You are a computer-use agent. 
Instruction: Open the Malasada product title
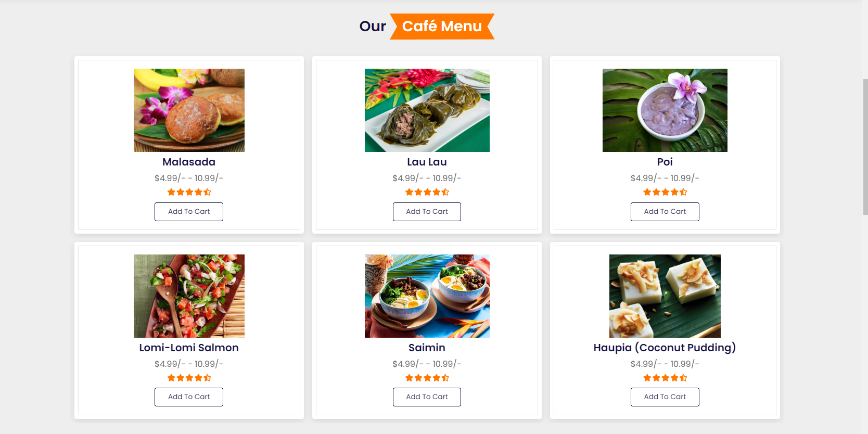[x=188, y=162]
